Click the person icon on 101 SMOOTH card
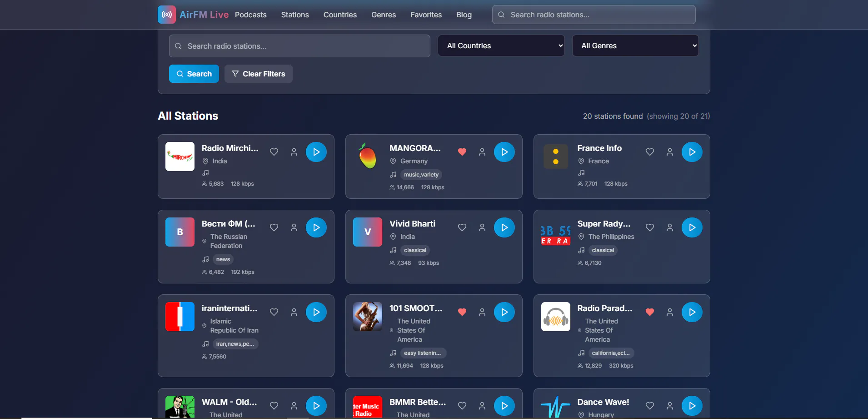The width and height of the screenshot is (868, 419). point(482,312)
